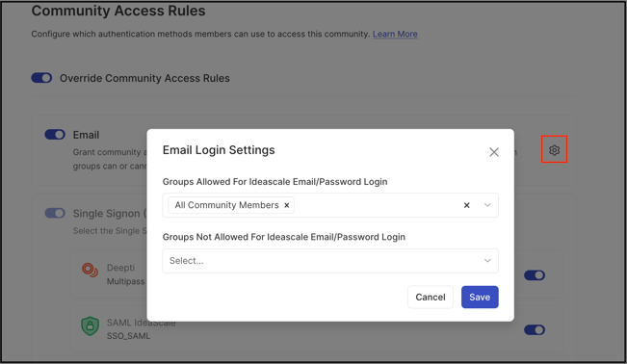This screenshot has height=364, width=627.
Task: Expand the Groups Allowed dropdown chevron
Action: (487, 205)
